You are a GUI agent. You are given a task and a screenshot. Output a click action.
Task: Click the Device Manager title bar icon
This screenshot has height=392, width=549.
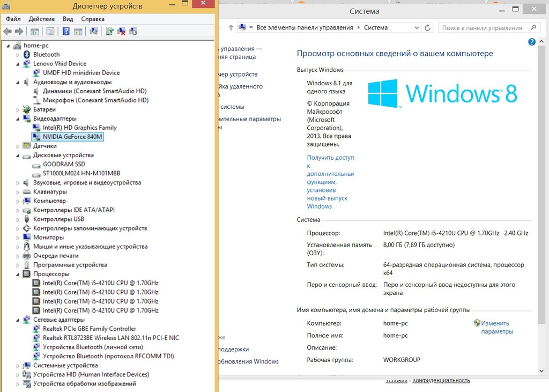[x=5, y=5]
